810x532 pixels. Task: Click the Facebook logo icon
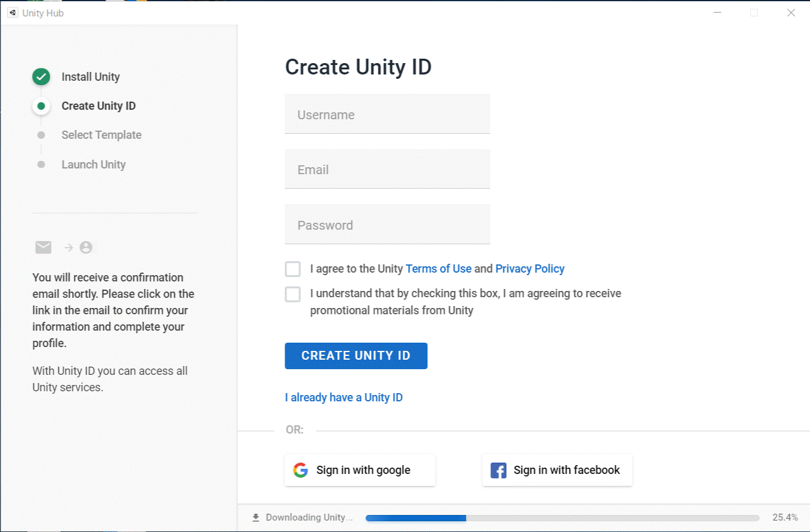click(x=499, y=470)
